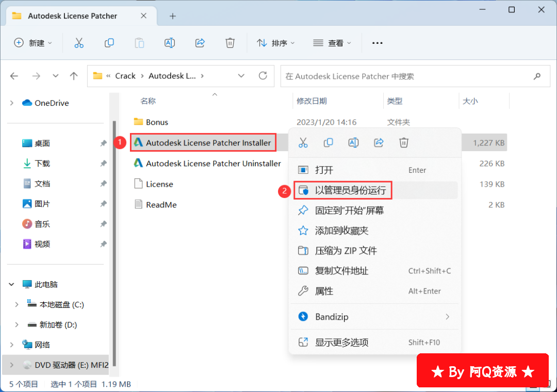Select 固定到"开始"屏幕 menu item
This screenshot has width=557, height=392.
click(374, 210)
